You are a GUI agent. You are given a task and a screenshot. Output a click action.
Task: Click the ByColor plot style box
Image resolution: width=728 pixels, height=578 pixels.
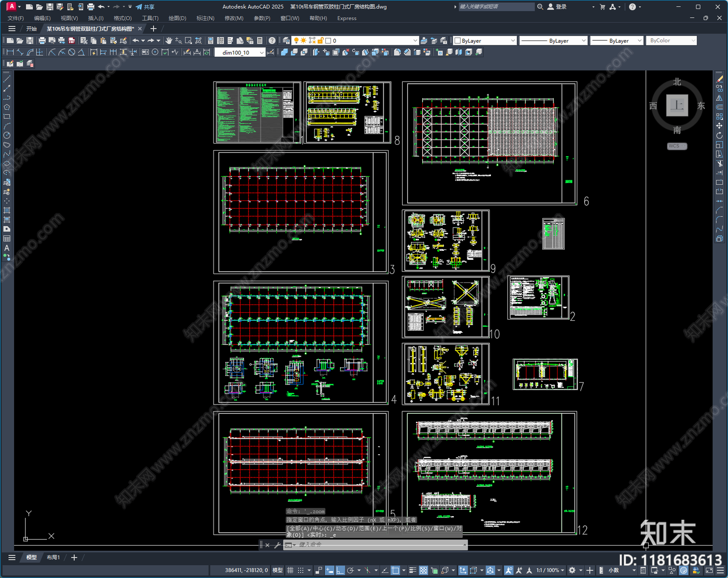pos(671,41)
